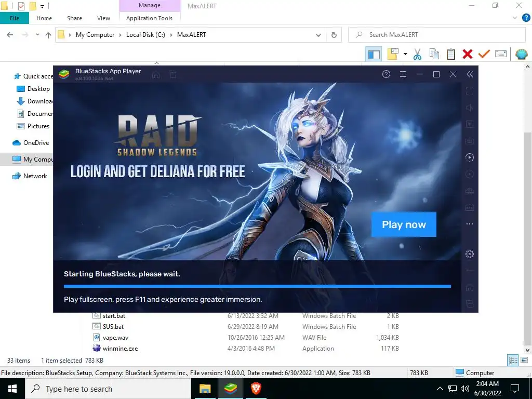This screenshot has height=399, width=532.
Task: Copy the selected item using the Copy icon
Action: pos(434,54)
